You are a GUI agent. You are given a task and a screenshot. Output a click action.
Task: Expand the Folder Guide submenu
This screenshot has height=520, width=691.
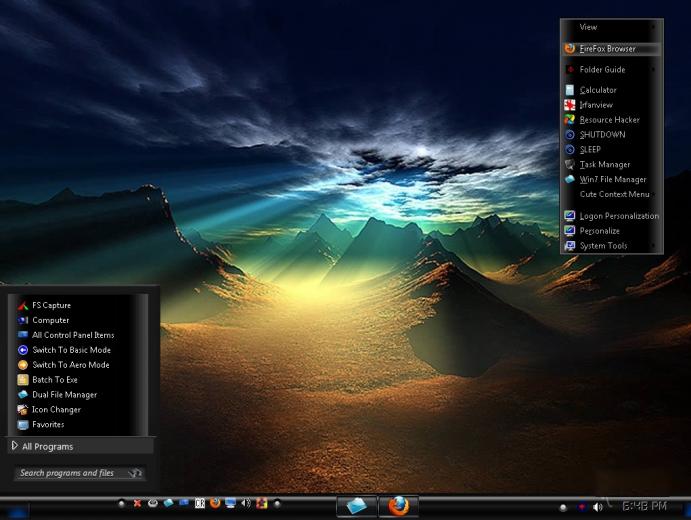click(612, 70)
